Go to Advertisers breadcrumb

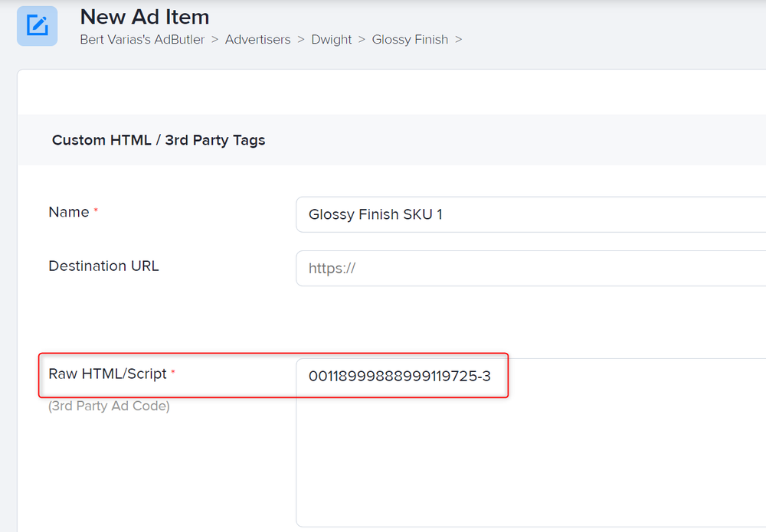(x=257, y=40)
